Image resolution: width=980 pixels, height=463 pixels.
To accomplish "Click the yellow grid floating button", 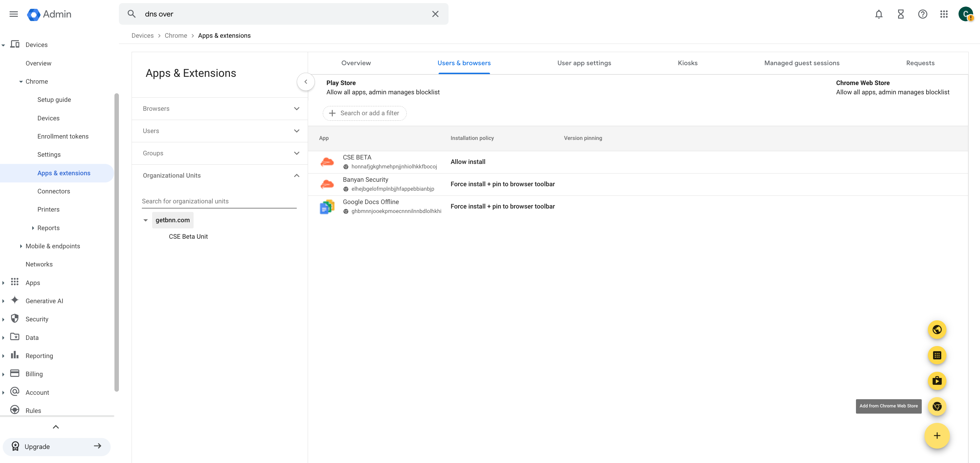I will pos(936,355).
